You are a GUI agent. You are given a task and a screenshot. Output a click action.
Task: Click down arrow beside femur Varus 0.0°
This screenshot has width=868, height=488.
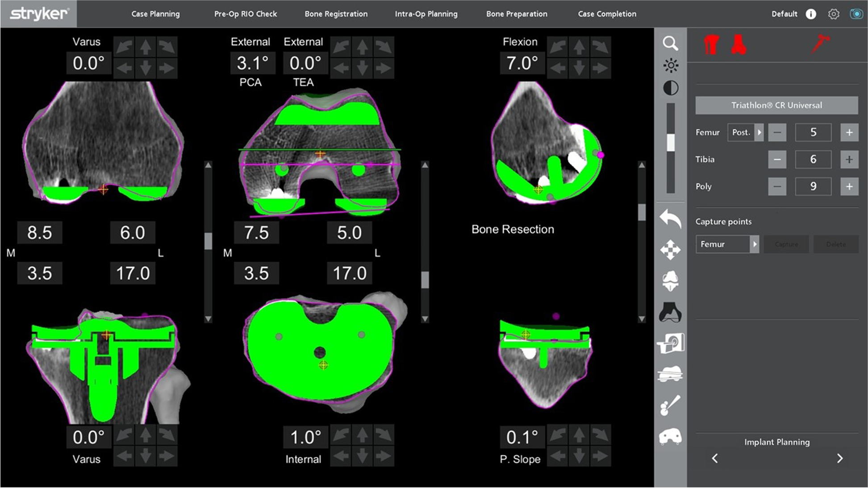click(145, 68)
